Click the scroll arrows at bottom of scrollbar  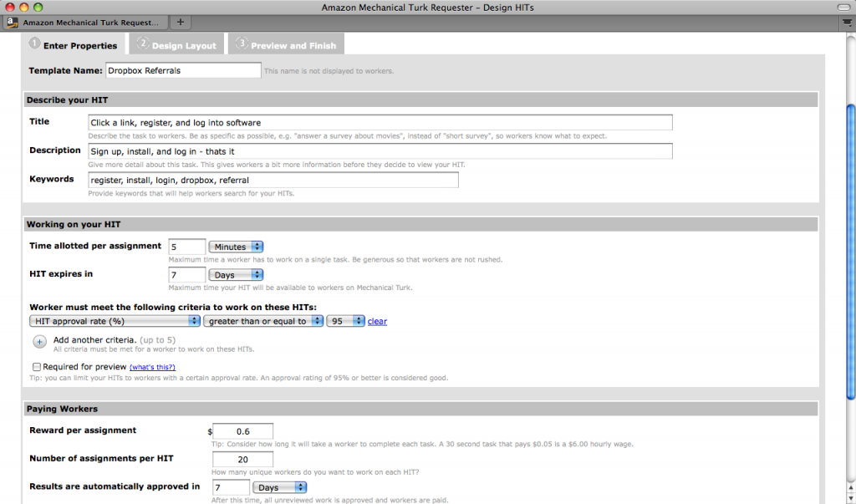coord(850,492)
